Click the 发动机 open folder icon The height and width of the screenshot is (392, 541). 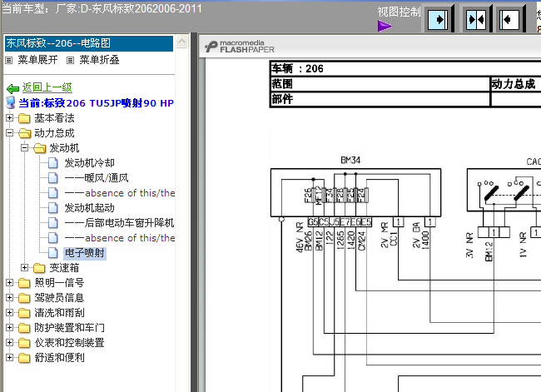(x=39, y=148)
